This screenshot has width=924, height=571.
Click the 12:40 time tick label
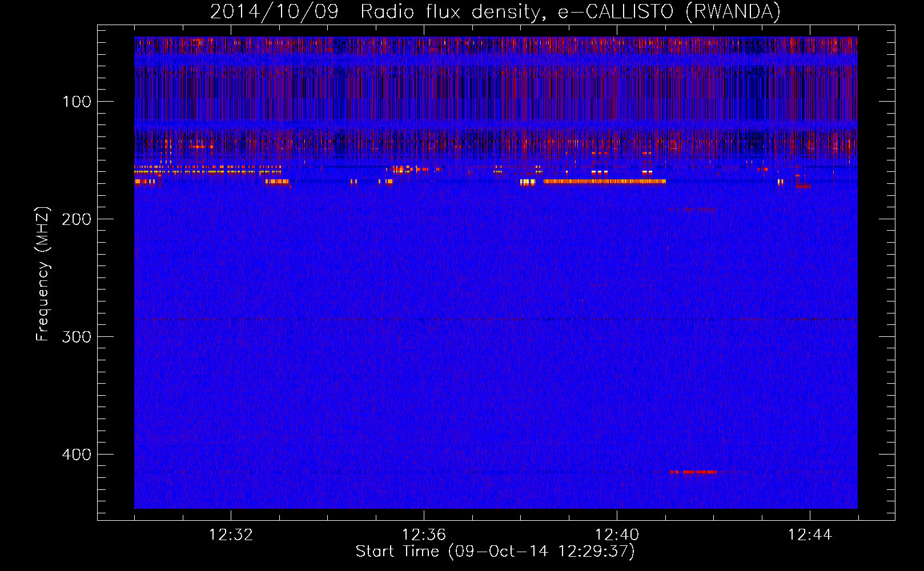617,535
